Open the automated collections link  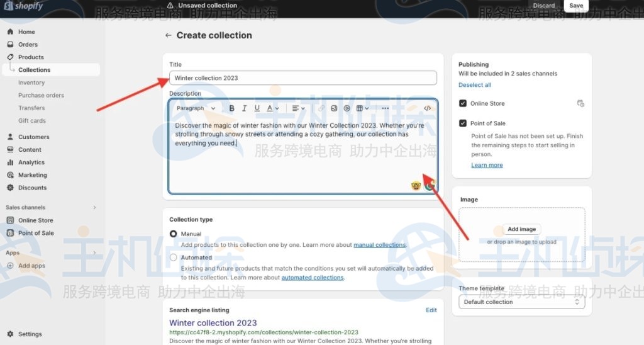tap(313, 278)
